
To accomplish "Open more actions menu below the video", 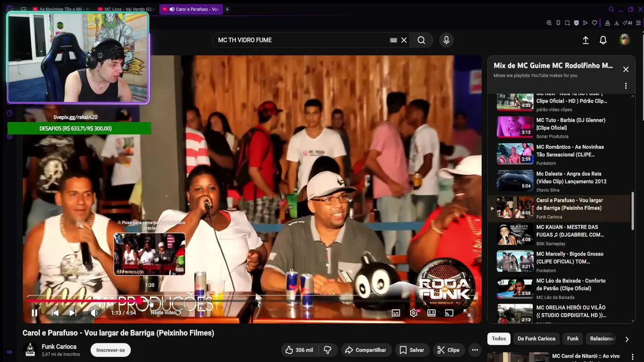I will (x=474, y=350).
